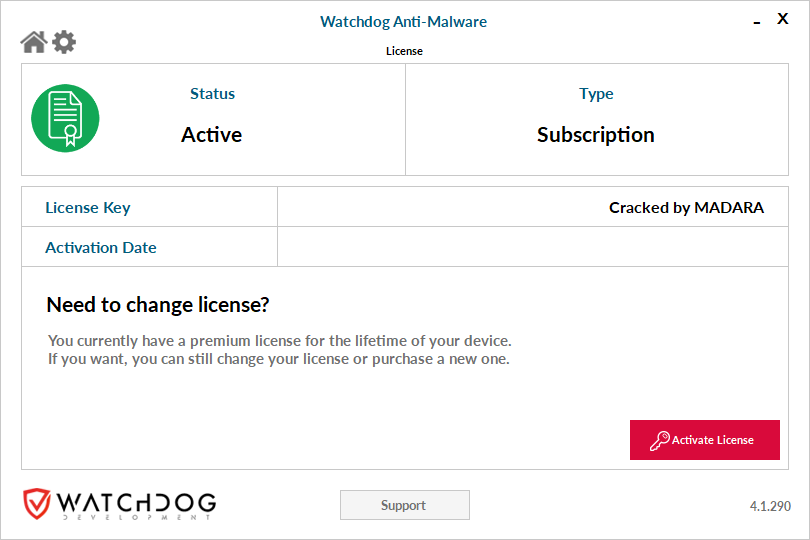Image resolution: width=810 pixels, height=540 pixels.
Task: Click the Status heading label
Action: pos(212,94)
